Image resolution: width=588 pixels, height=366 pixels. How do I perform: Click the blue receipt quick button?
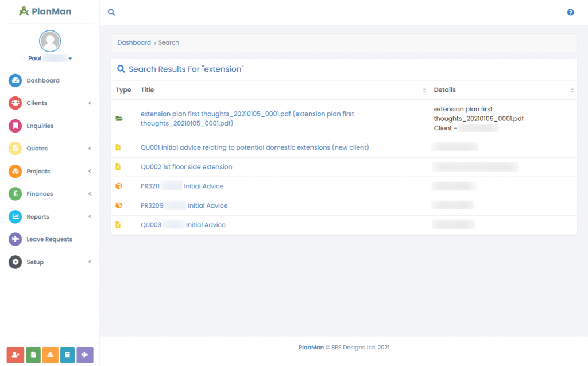(68, 355)
